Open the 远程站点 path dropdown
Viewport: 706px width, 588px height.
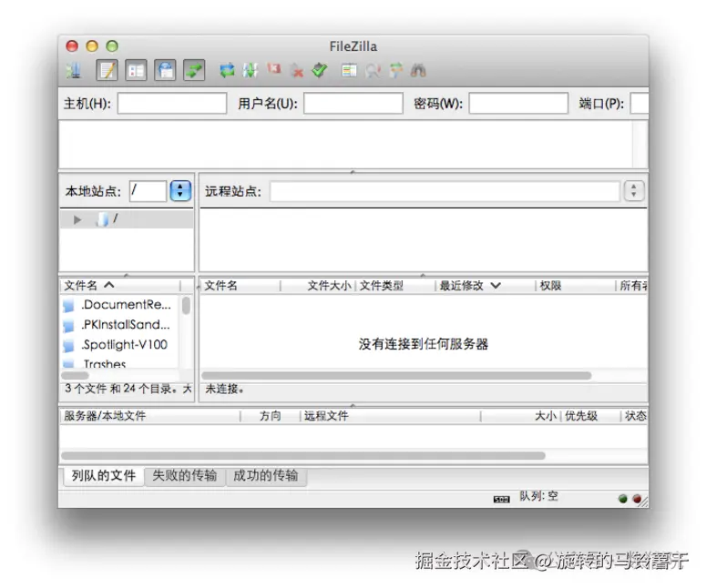click(x=634, y=191)
